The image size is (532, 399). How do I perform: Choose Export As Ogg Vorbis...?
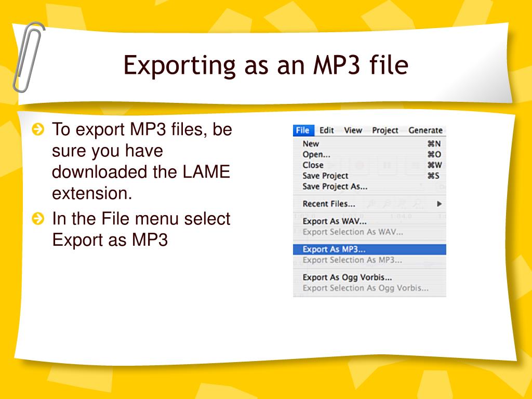click(x=369, y=277)
